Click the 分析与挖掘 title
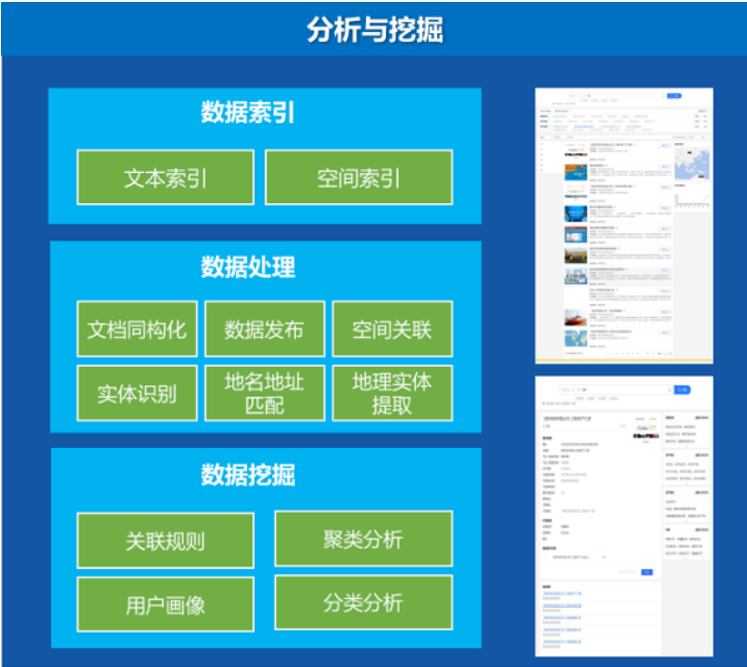The image size is (747, 667). (374, 30)
